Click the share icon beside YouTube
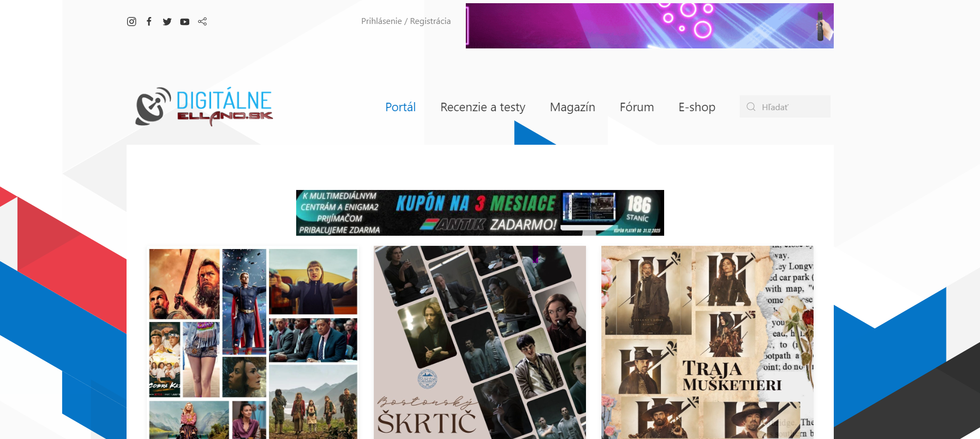Screen dimensions: 980x439 coord(203,22)
